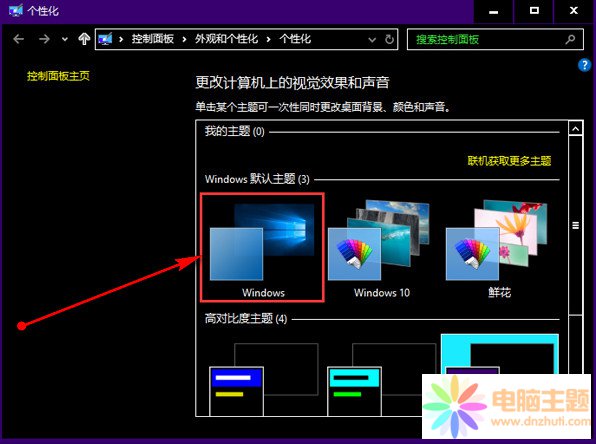
Task: Select the blue title high contrast theme
Action: click(263, 379)
